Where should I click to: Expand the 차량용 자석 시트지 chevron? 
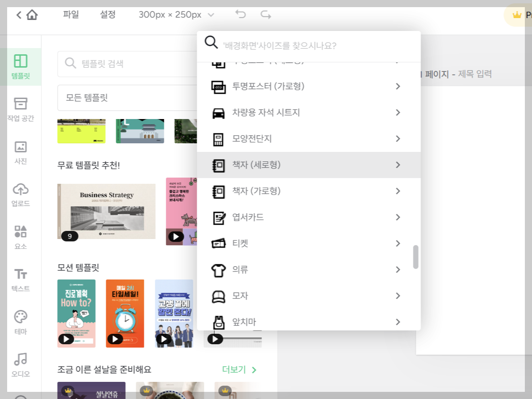398,113
